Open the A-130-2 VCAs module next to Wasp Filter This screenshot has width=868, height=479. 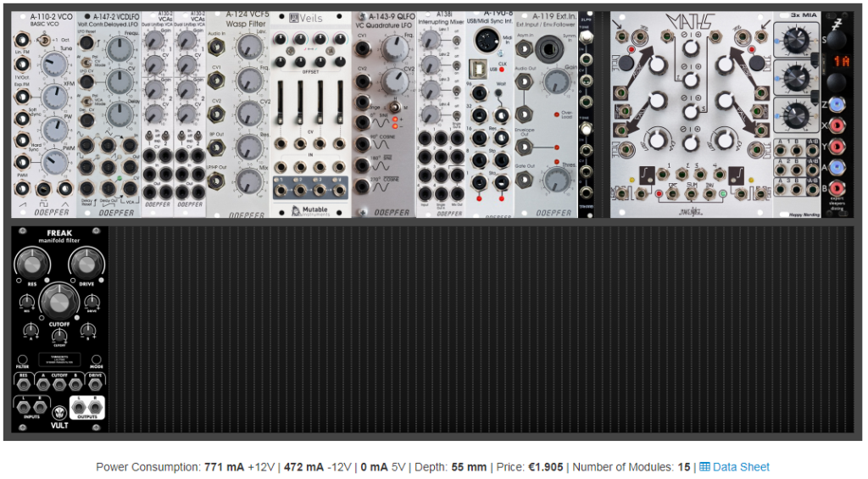(x=190, y=114)
